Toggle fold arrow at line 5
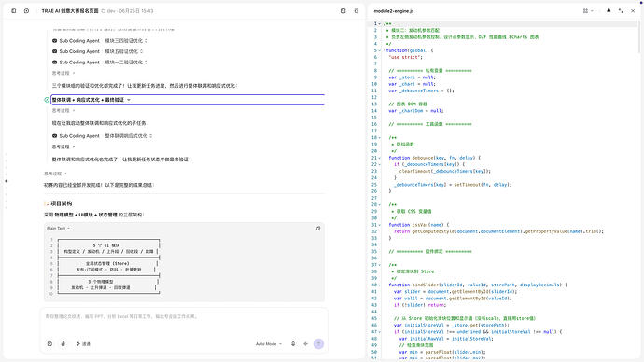Screen dimensions: 644x362 379,50
